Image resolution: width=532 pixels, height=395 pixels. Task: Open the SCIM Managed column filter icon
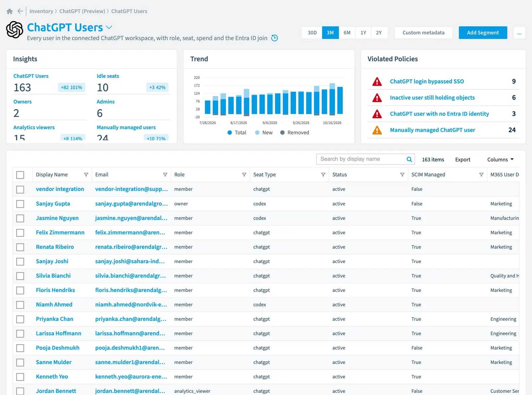coord(481,175)
